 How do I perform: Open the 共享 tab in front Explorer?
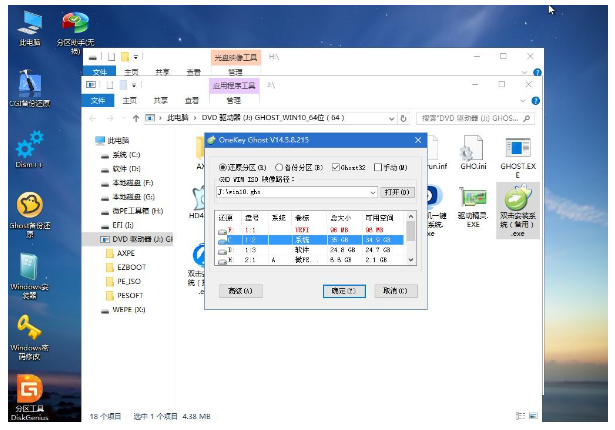pyautogui.click(x=160, y=101)
